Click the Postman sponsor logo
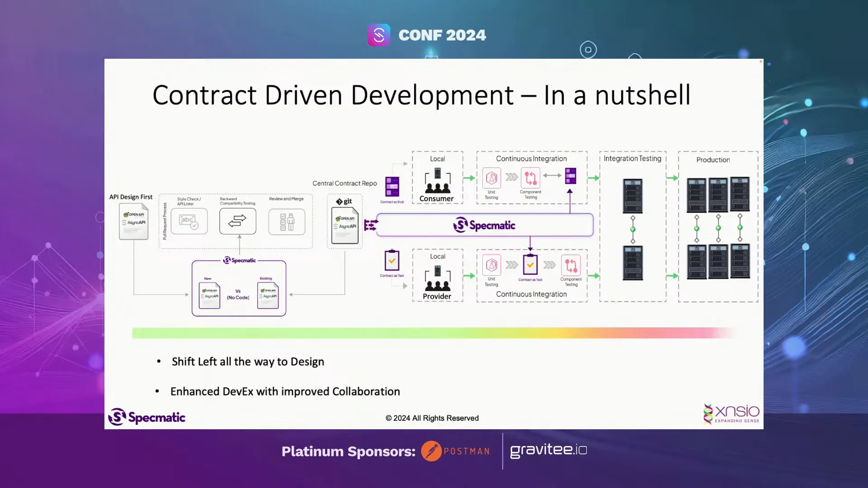 pos(455,451)
